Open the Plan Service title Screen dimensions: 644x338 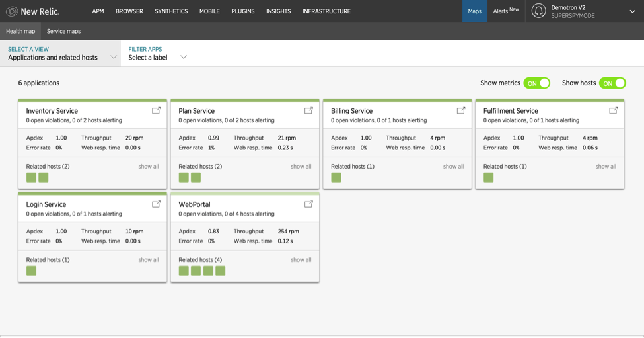click(196, 111)
